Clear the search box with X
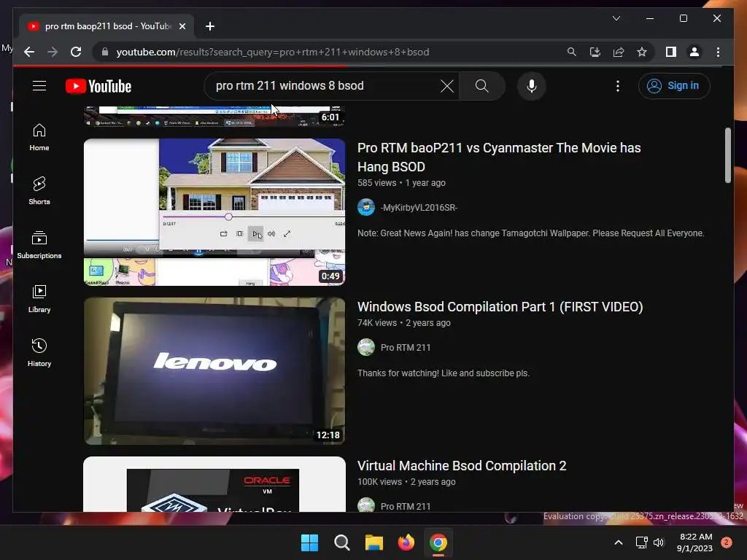The width and height of the screenshot is (747, 560). [447, 86]
